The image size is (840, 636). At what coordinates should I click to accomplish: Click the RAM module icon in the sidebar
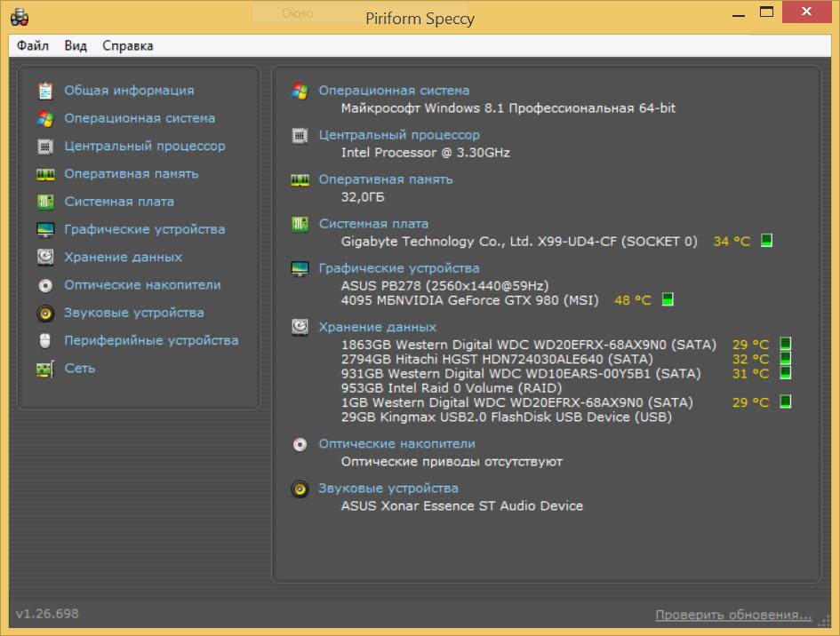coord(45,174)
